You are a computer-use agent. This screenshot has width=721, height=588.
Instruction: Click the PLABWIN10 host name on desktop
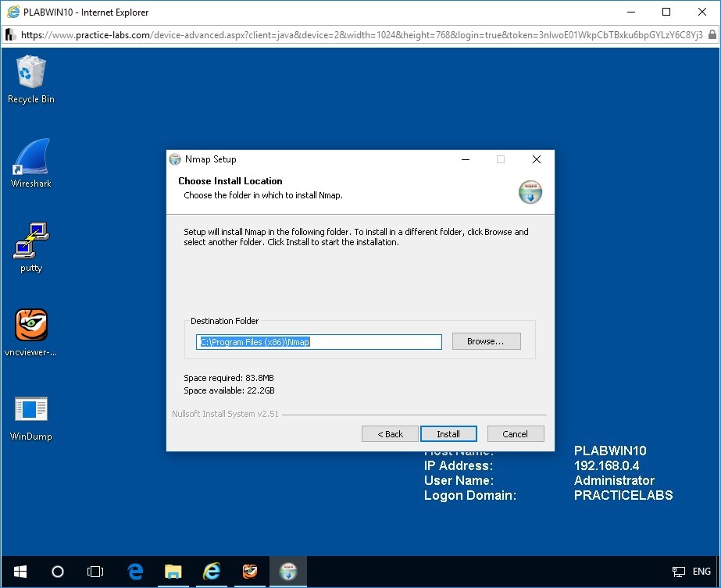click(x=610, y=451)
